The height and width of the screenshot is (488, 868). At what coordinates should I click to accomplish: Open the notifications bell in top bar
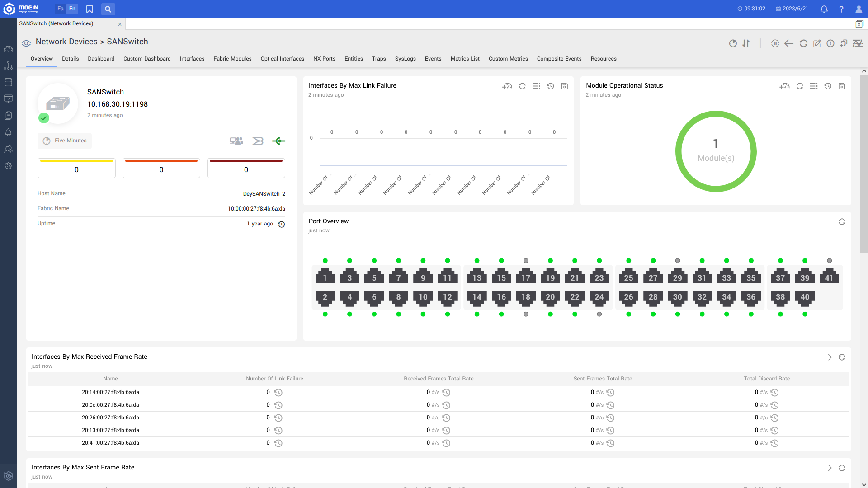pos(824,9)
